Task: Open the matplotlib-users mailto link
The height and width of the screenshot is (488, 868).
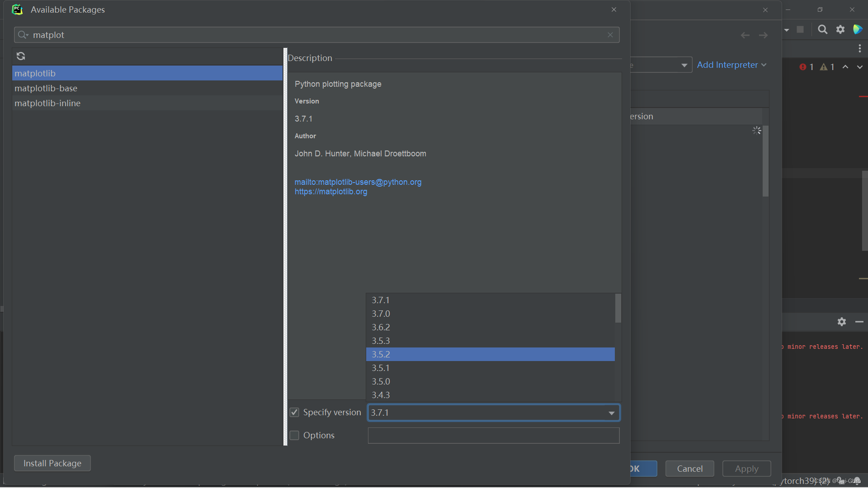Action: [x=358, y=182]
